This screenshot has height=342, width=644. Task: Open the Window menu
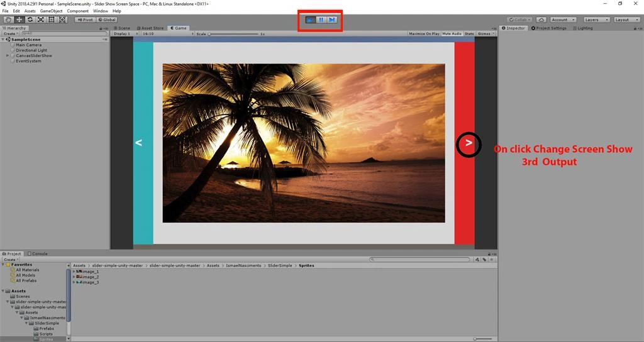tap(101, 11)
